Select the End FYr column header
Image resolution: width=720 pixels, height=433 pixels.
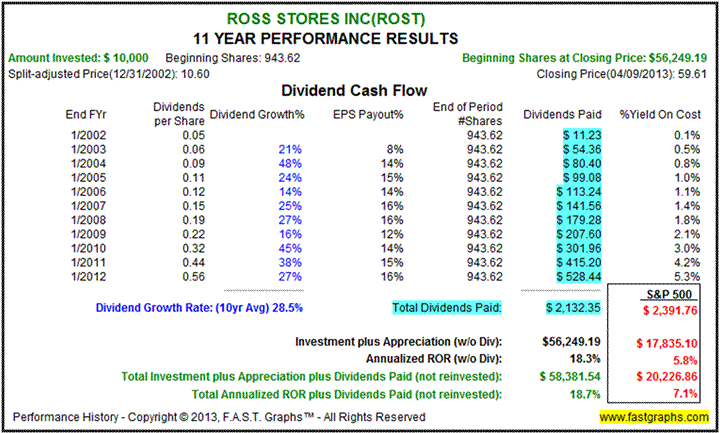(86, 114)
